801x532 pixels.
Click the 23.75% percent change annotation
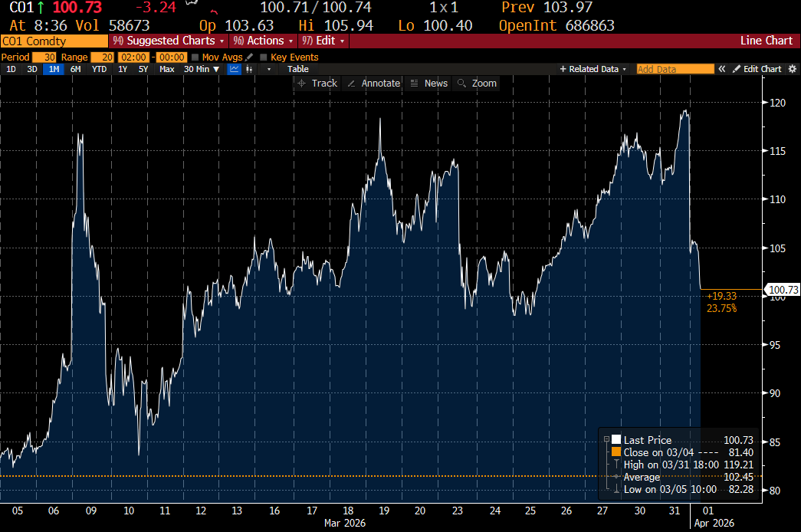(x=721, y=308)
